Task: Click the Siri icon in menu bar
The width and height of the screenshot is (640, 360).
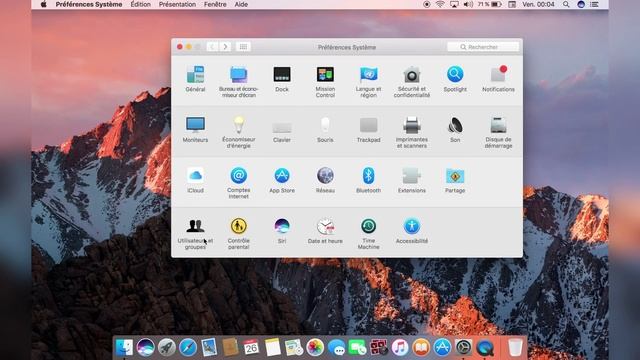Action: tap(581, 4)
